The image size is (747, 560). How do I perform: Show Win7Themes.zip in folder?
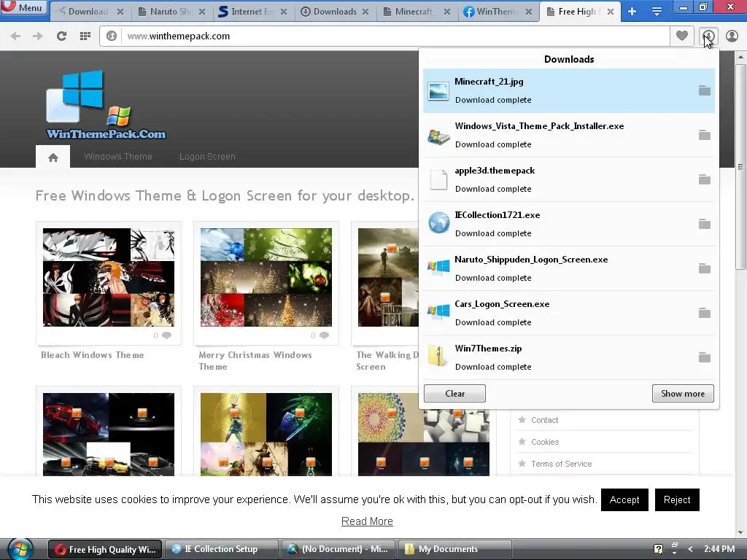pos(705,357)
